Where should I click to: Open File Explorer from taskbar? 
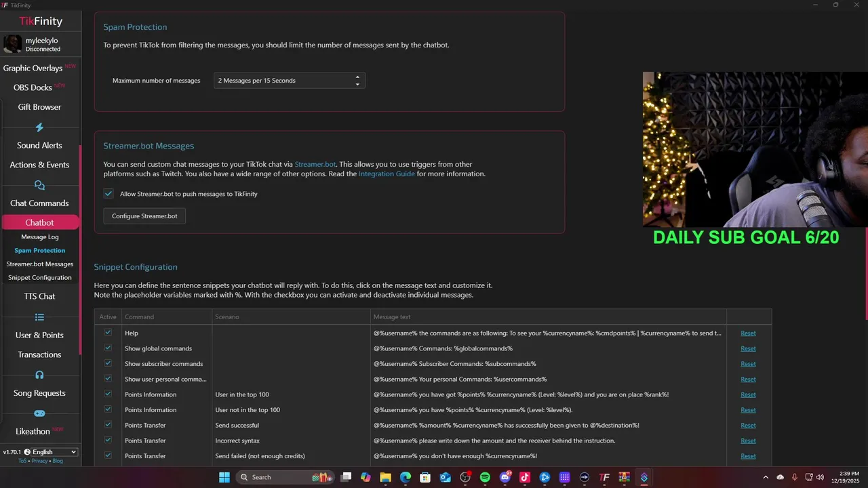(x=385, y=477)
